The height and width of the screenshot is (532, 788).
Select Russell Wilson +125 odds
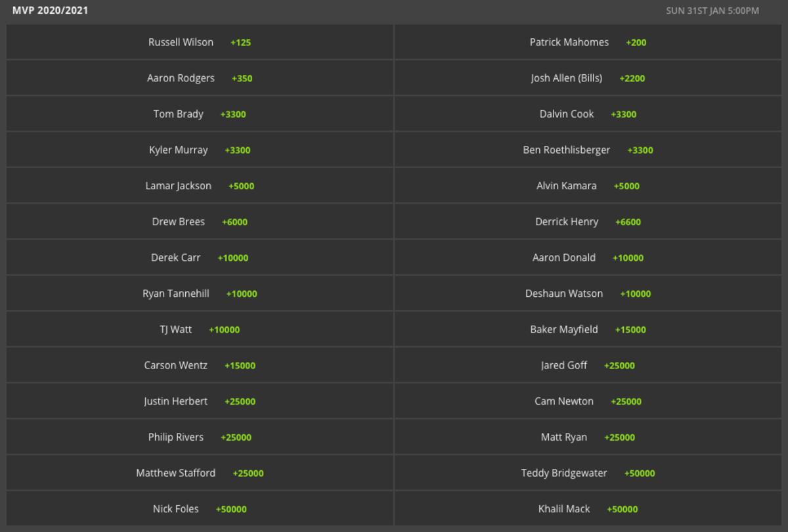tap(200, 43)
